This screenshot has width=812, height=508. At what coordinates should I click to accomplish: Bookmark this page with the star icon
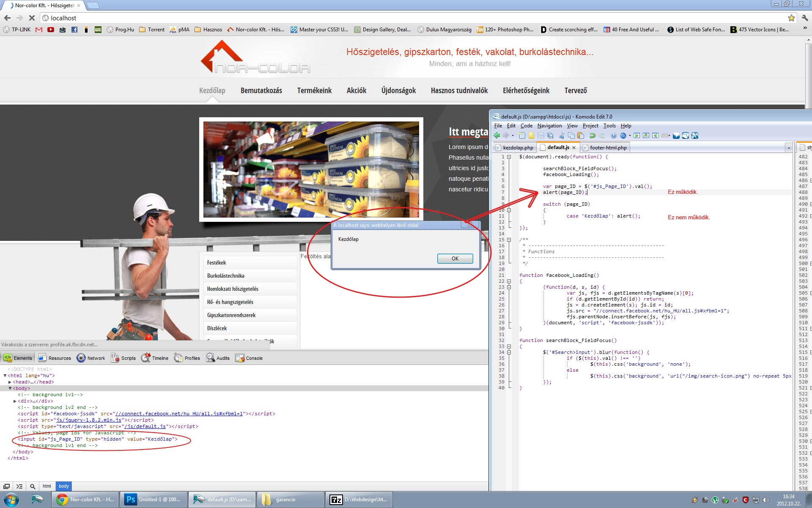coord(791,18)
